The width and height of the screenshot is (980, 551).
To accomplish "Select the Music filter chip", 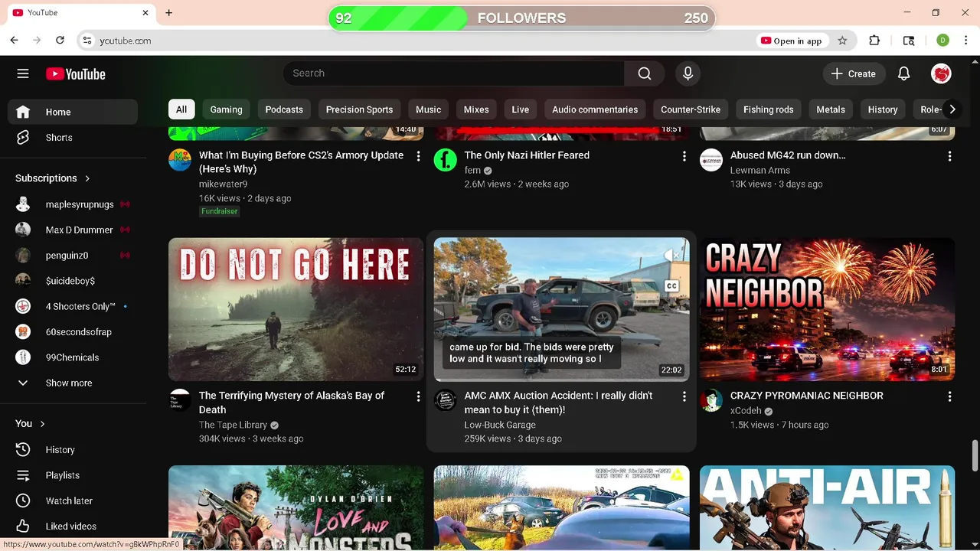I will coord(428,109).
